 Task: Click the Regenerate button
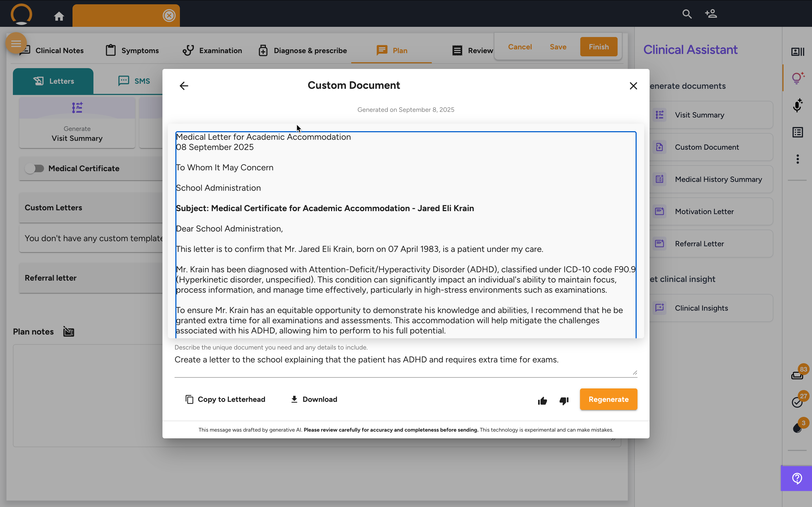[608, 399]
